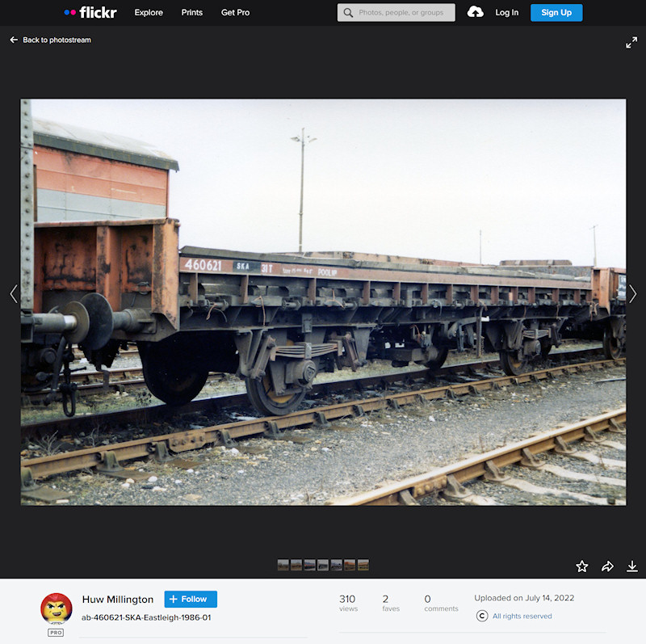Image resolution: width=646 pixels, height=644 pixels.
Task: Open the Prints menu
Action: click(x=192, y=13)
